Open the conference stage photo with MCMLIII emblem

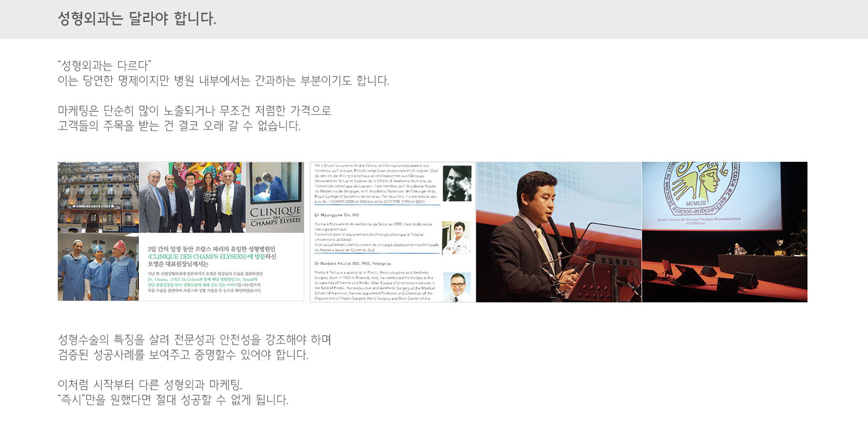point(724,232)
